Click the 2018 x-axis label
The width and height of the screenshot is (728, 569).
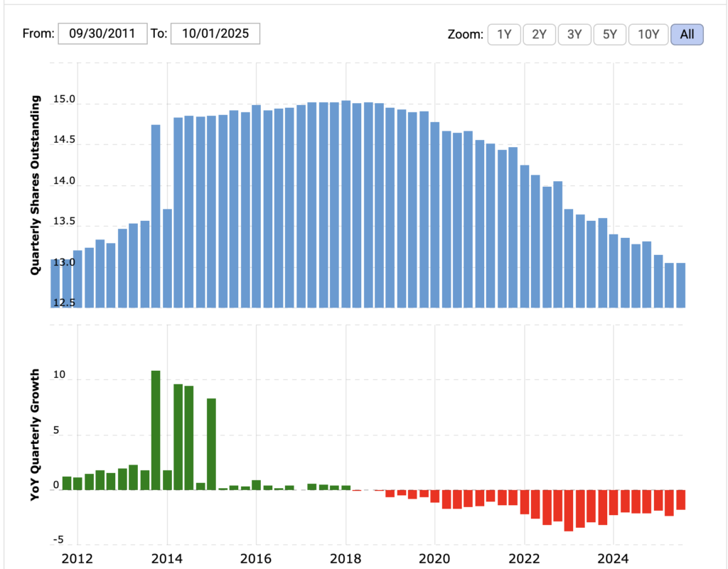coord(346,558)
